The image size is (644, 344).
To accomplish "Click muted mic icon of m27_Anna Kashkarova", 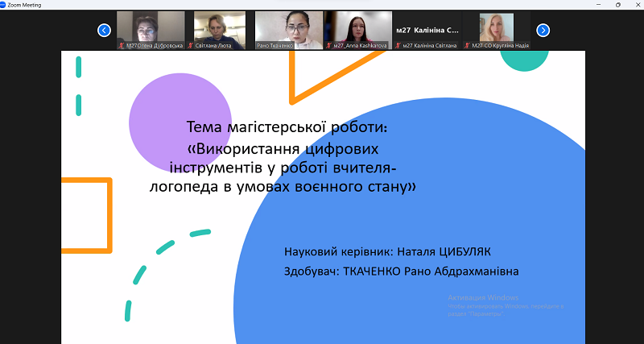I will 331,46.
